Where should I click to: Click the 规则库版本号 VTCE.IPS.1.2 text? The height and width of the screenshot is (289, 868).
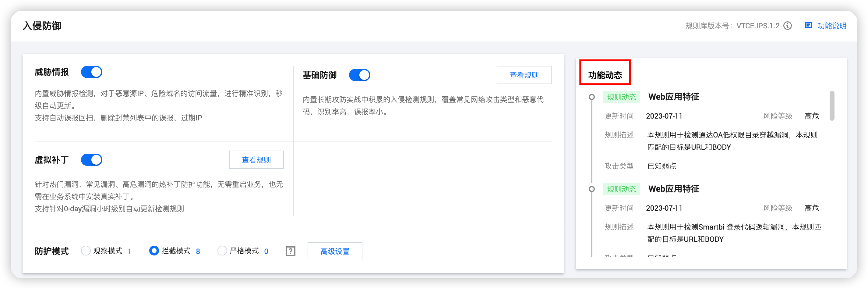(732, 26)
